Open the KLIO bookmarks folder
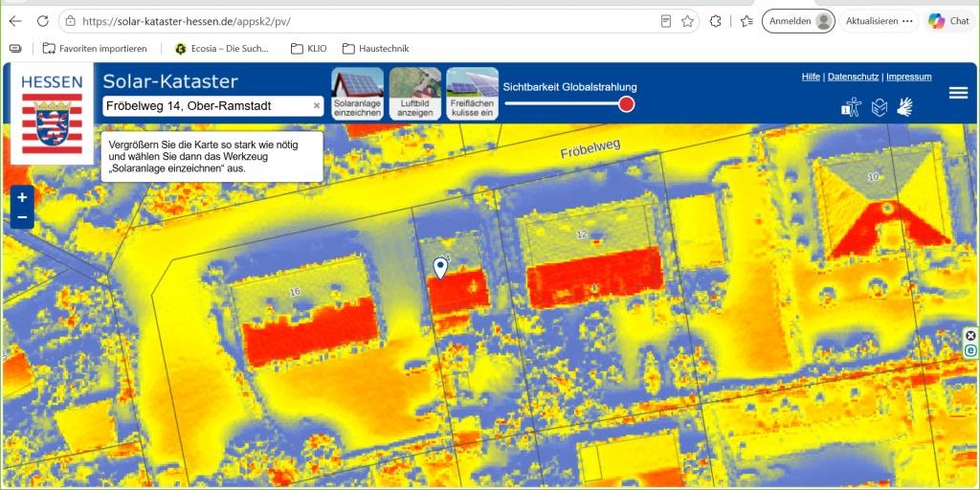The height and width of the screenshot is (490, 980). [x=309, y=48]
